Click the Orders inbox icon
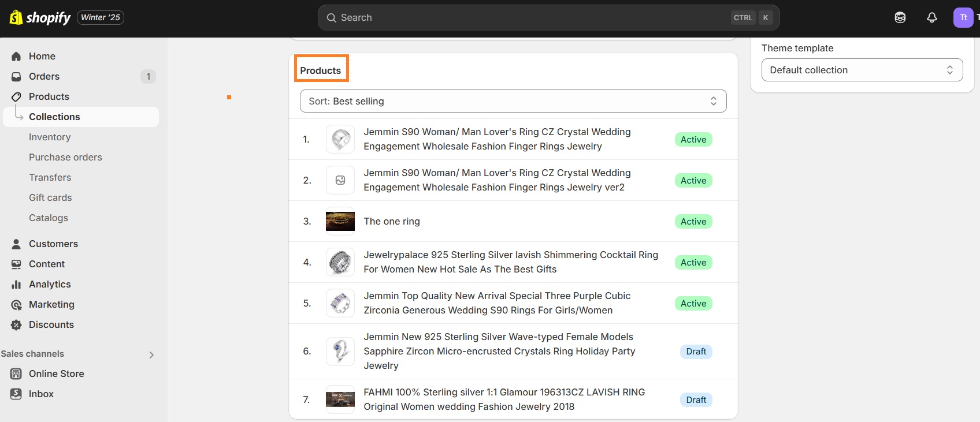Image resolution: width=980 pixels, height=422 pixels. coord(16,76)
